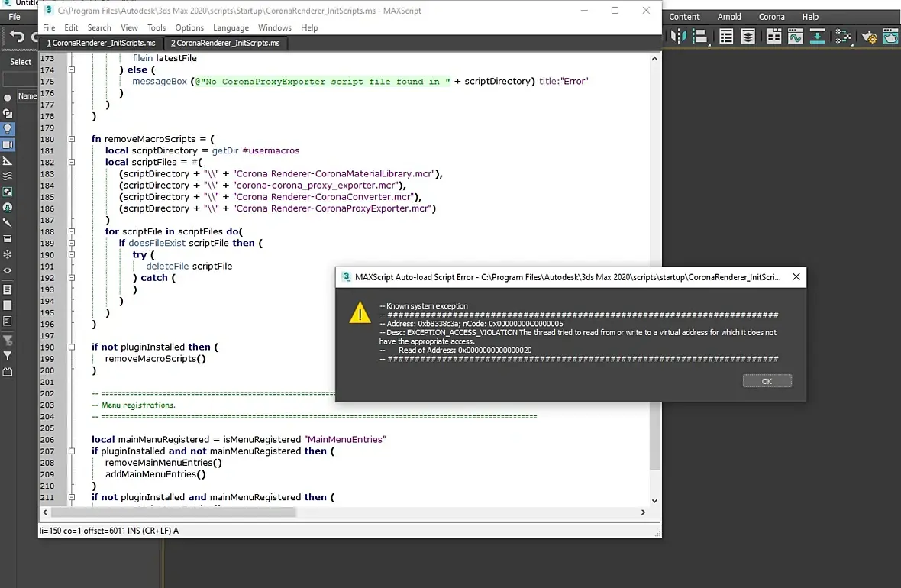Toggle Display Geometry circle filter
Screen dimensions: 901x588
(x=8, y=98)
